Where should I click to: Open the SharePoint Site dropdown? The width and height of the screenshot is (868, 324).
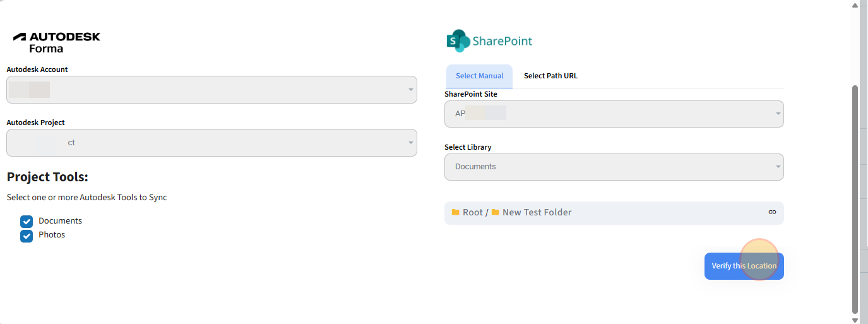click(614, 114)
